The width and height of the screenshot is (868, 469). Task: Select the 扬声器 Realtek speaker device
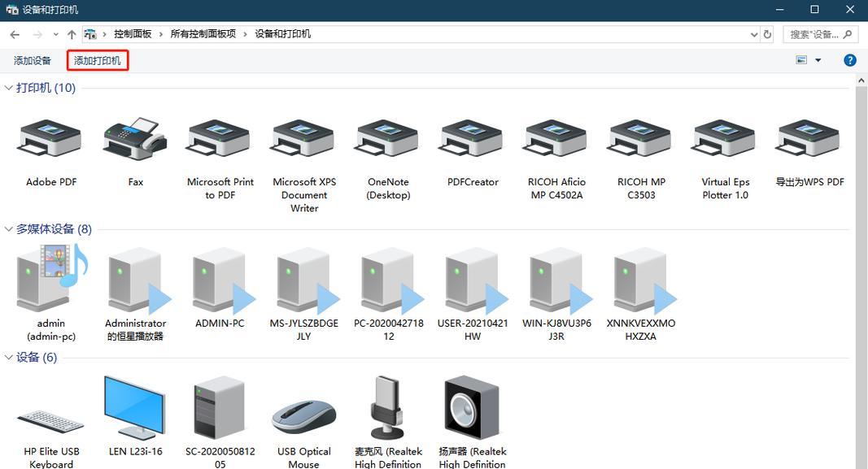[472, 408]
